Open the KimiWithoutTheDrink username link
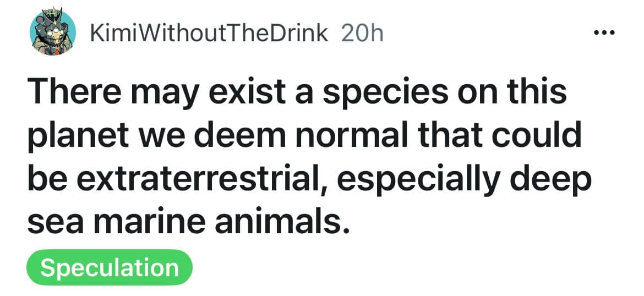The height and width of the screenshot is (296, 644). tap(208, 34)
